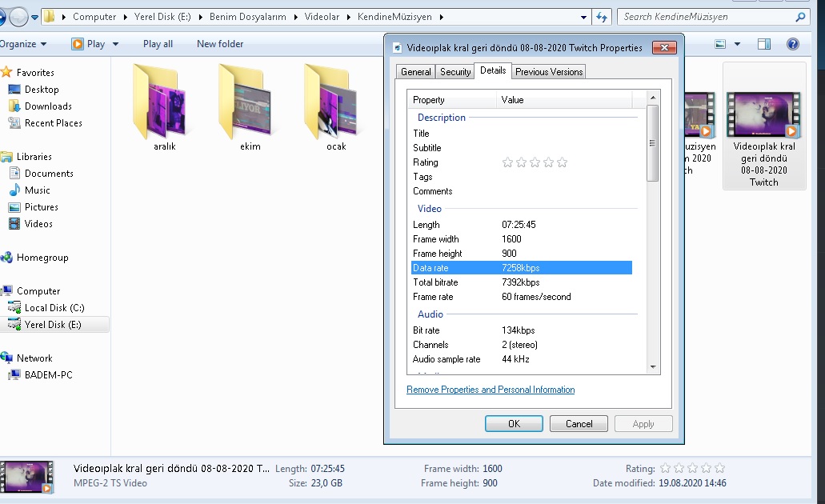This screenshot has width=825, height=504.
Task: Click the Yerel Disk (E:) drive icon
Action: click(x=14, y=325)
